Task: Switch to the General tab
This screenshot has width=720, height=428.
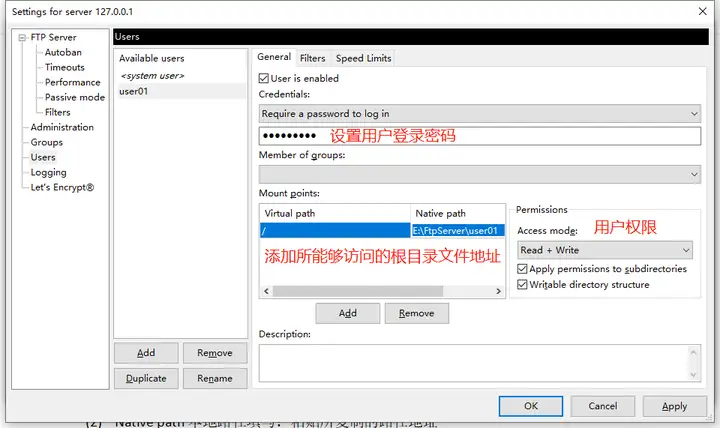Action: 274,57
